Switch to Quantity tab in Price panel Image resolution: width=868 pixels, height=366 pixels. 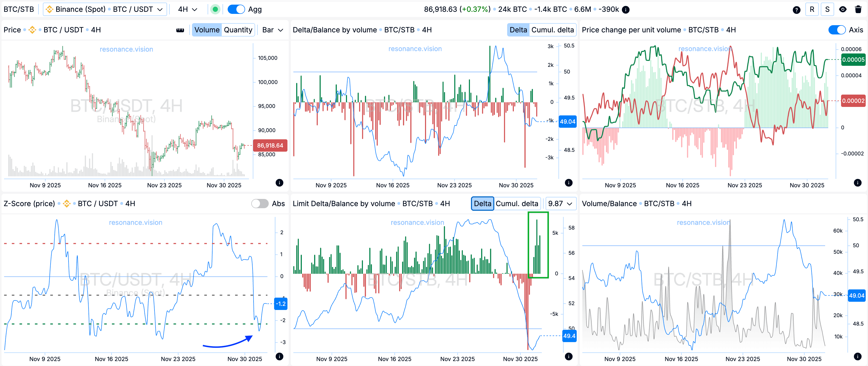coord(238,30)
